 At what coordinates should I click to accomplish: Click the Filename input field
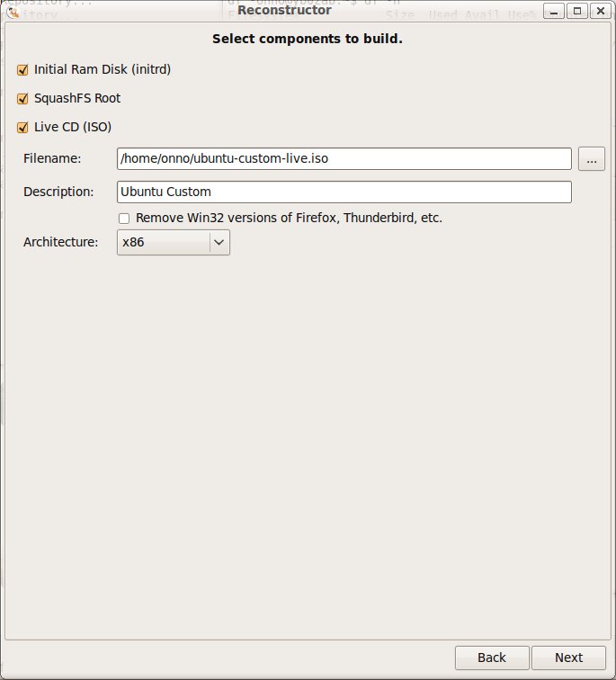[344, 158]
